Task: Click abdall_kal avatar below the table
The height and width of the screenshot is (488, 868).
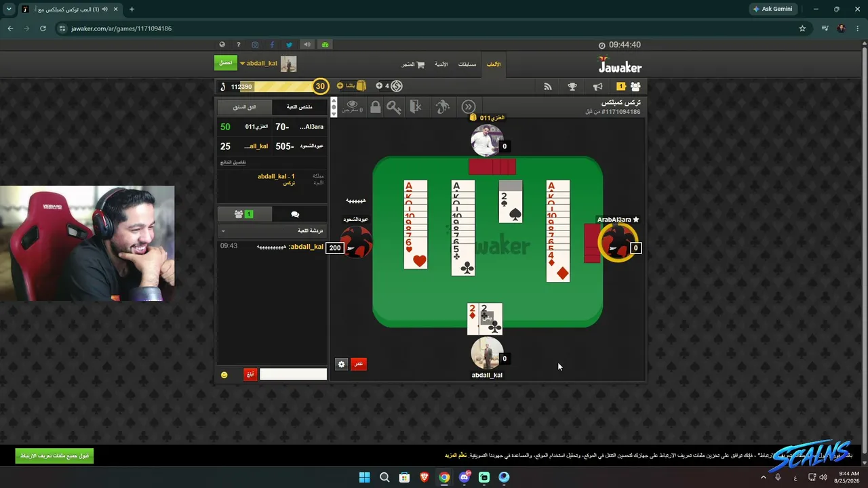Action: [486, 353]
